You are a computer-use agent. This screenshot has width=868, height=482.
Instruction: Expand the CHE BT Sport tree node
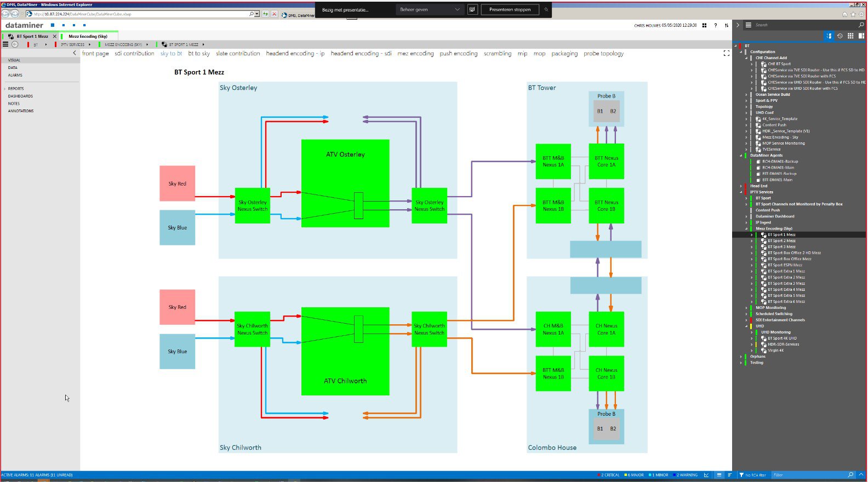(x=752, y=64)
